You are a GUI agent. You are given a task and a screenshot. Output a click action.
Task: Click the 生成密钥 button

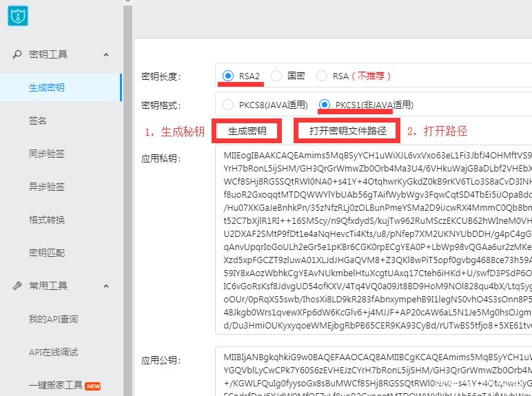pos(247,131)
